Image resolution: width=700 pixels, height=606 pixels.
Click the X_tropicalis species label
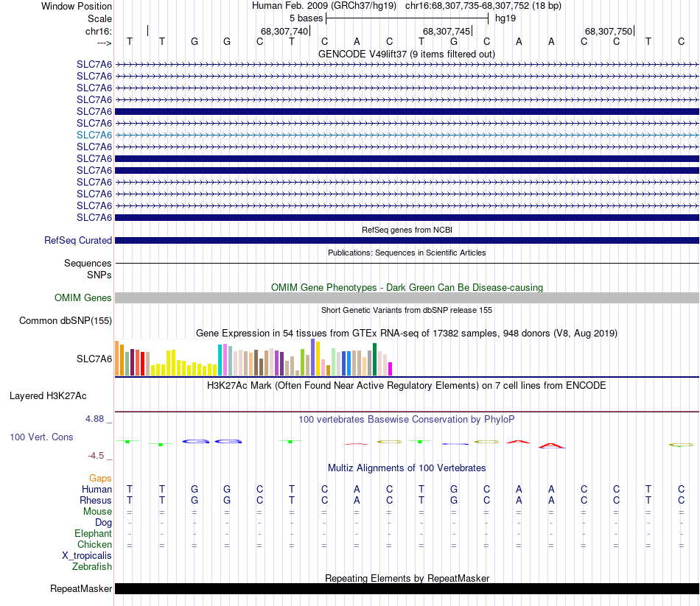(87, 555)
